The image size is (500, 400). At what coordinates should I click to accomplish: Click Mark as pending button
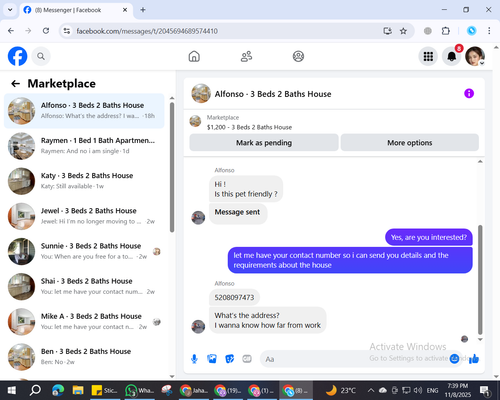pos(264,143)
